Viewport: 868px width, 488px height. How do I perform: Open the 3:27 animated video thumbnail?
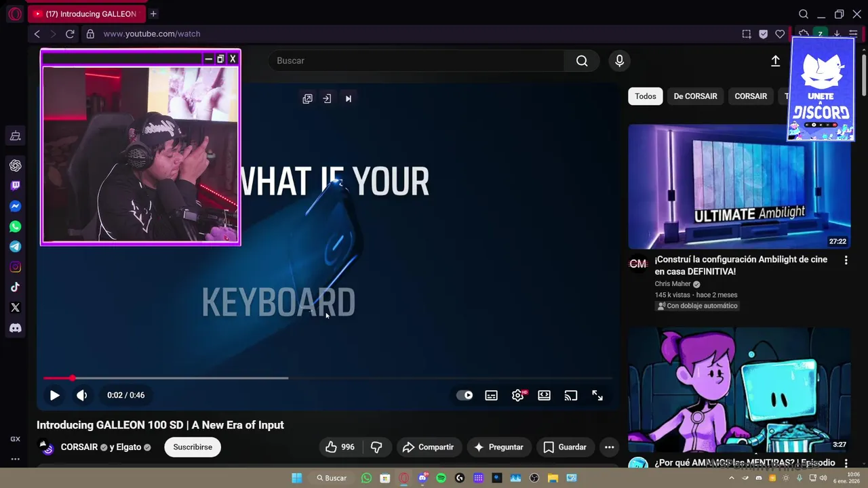(739, 390)
